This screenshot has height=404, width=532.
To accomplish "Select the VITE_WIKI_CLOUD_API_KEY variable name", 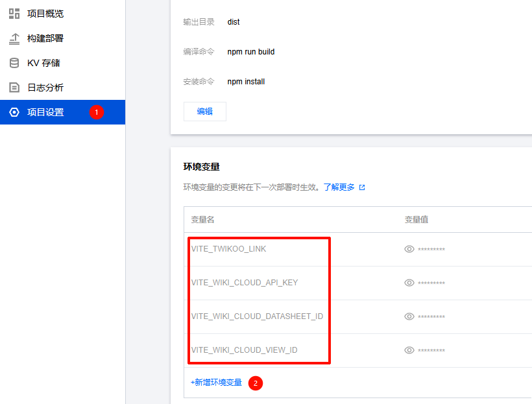I will click(245, 283).
